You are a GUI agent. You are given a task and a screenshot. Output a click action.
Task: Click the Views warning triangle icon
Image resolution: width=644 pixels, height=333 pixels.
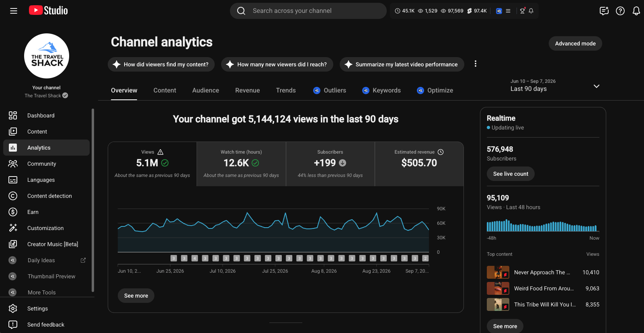(x=160, y=152)
